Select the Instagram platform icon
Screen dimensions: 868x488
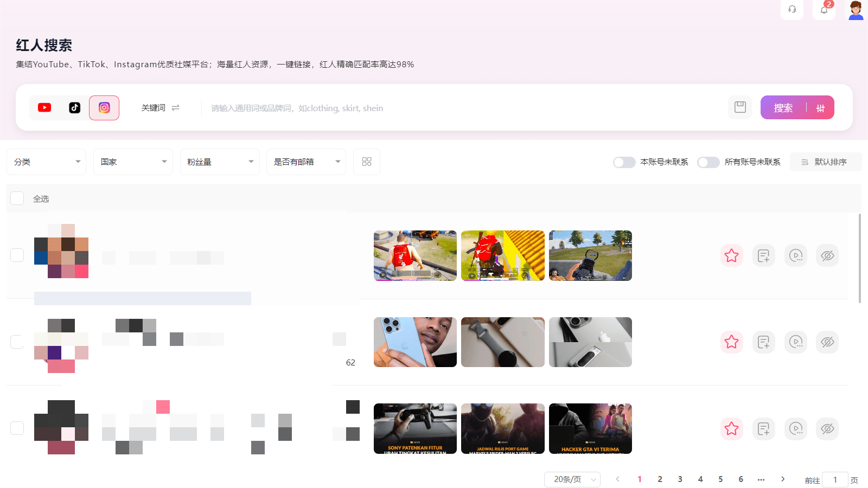click(104, 108)
